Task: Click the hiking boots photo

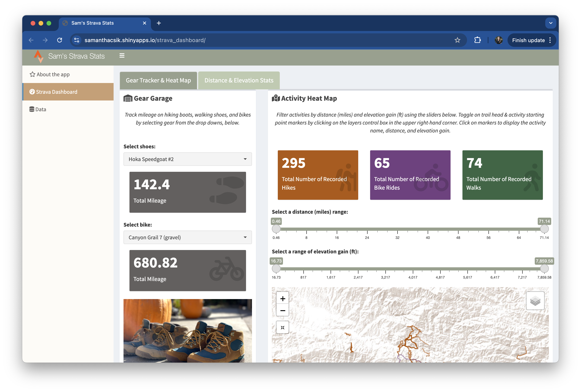Action: [187, 330]
